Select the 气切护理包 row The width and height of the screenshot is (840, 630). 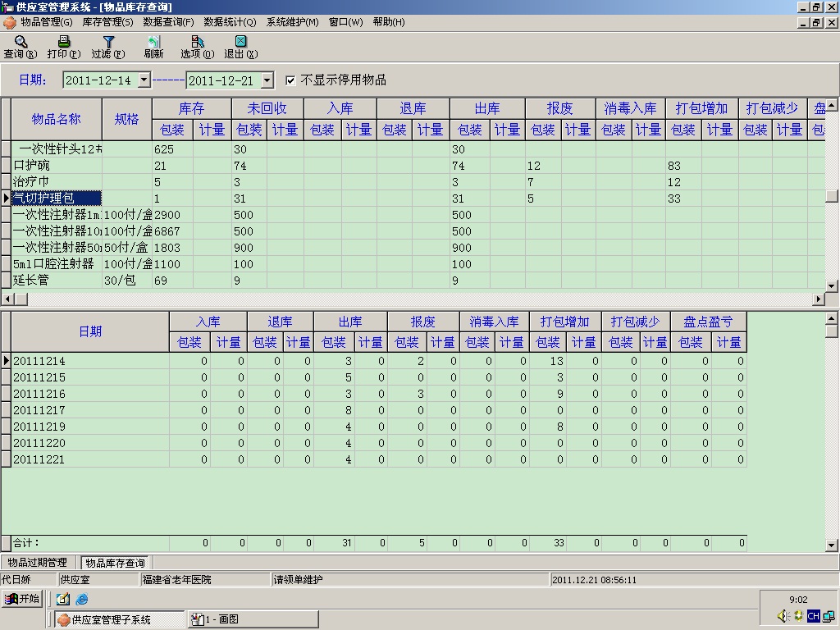click(x=413, y=199)
